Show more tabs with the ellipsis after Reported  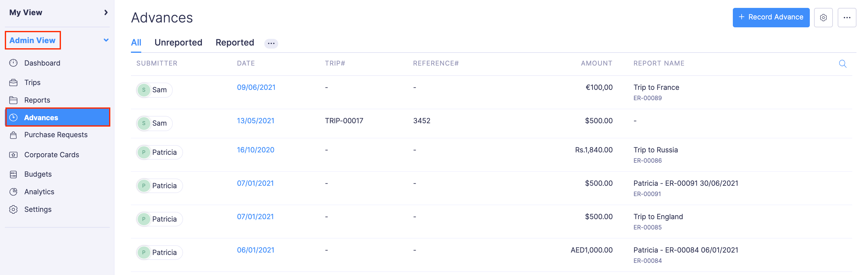point(271,43)
